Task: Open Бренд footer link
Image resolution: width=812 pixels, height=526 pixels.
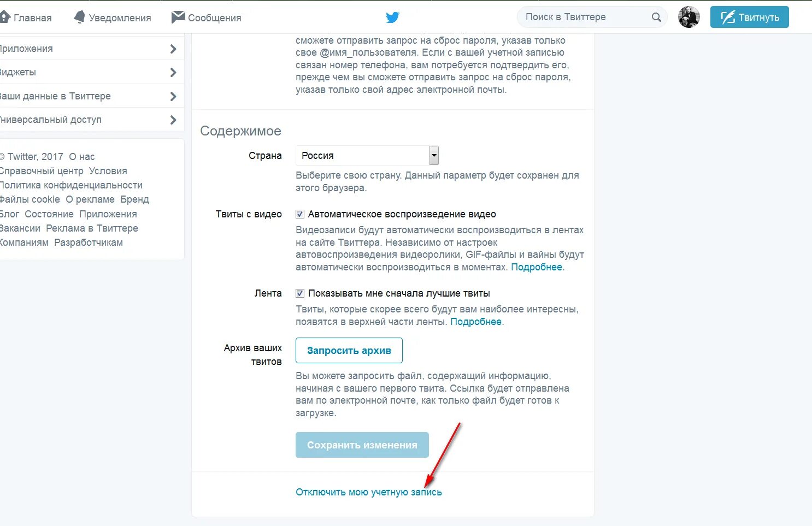Action: (x=134, y=199)
